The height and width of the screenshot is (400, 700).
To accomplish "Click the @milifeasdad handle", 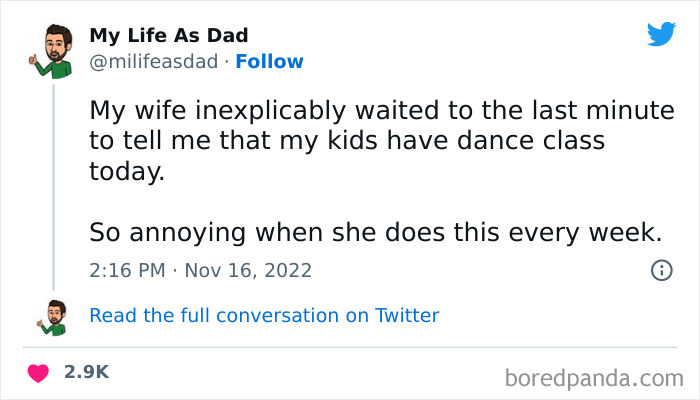I will point(152,62).
